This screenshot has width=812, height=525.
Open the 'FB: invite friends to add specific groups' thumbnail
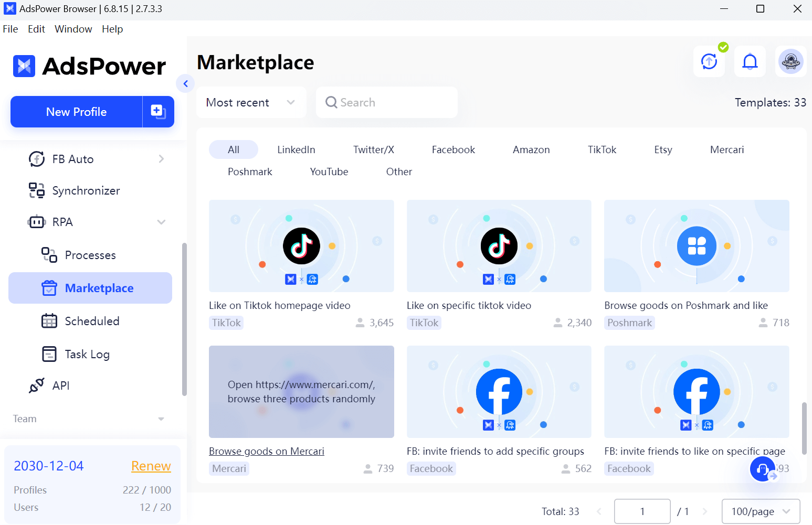[x=499, y=392]
